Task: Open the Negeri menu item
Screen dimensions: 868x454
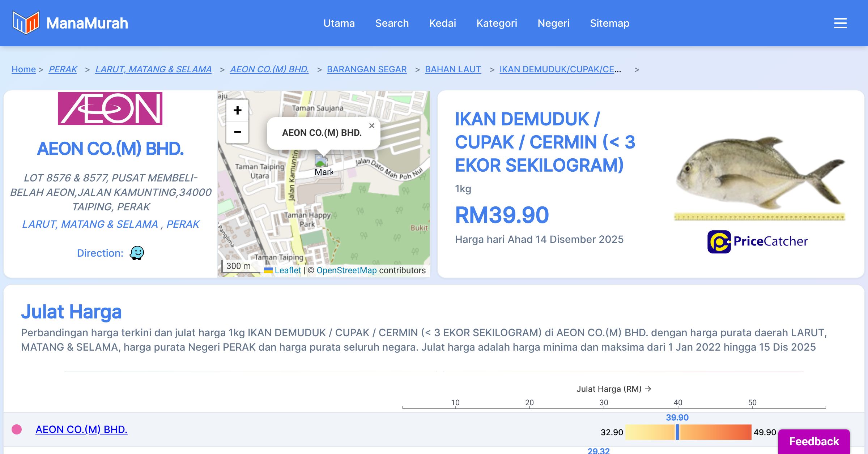Action: [553, 23]
